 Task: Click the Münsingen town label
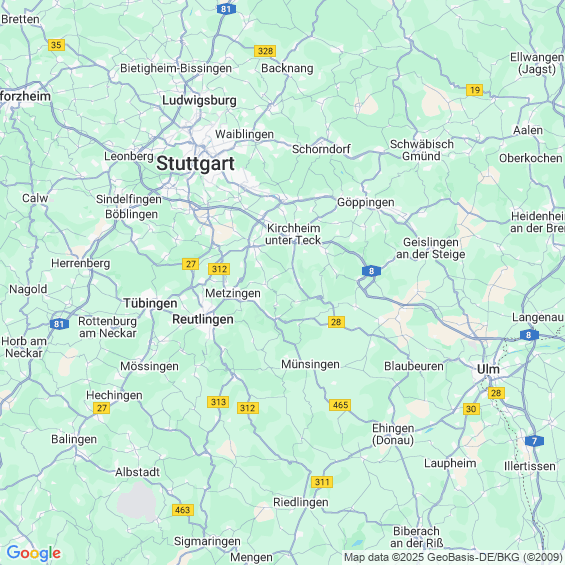pos(310,364)
